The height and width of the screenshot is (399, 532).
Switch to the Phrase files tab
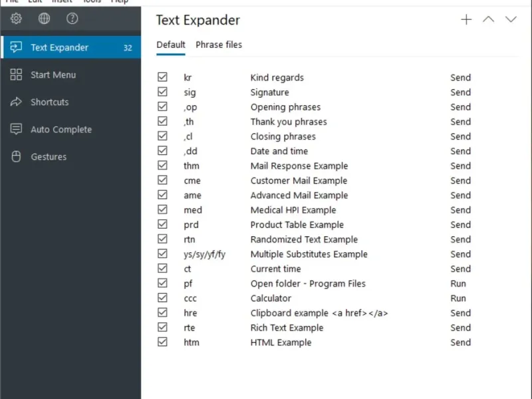(x=219, y=45)
